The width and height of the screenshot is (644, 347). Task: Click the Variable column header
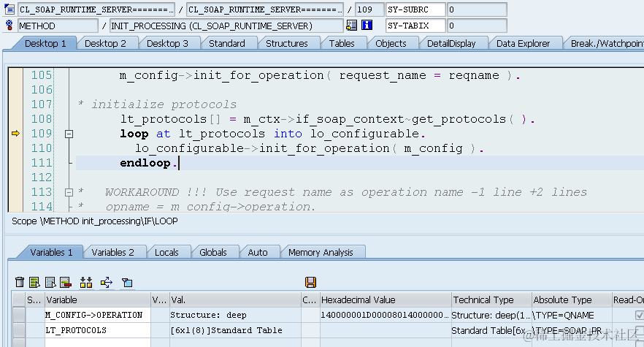98,300
